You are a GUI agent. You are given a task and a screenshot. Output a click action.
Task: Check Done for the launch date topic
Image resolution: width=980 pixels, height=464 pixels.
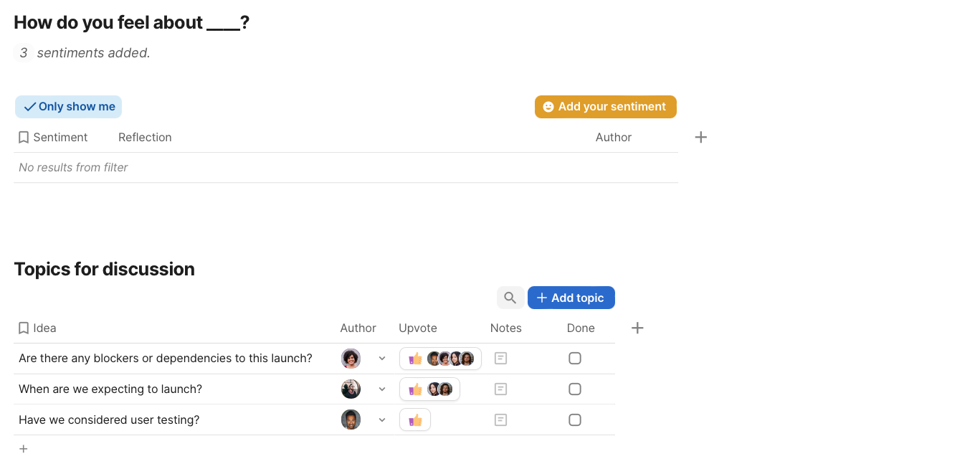[x=575, y=389]
